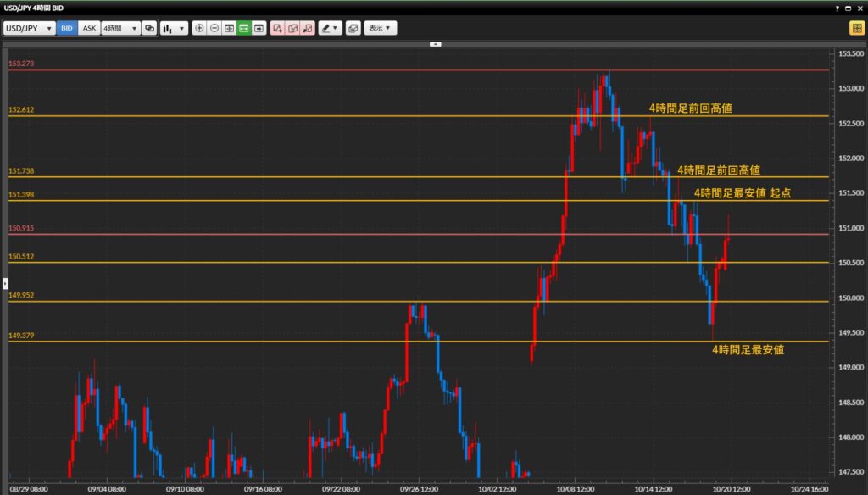The height and width of the screenshot is (495, 868).
Task: Select the zoom out magnifier tool
Action: coord(214,28)
